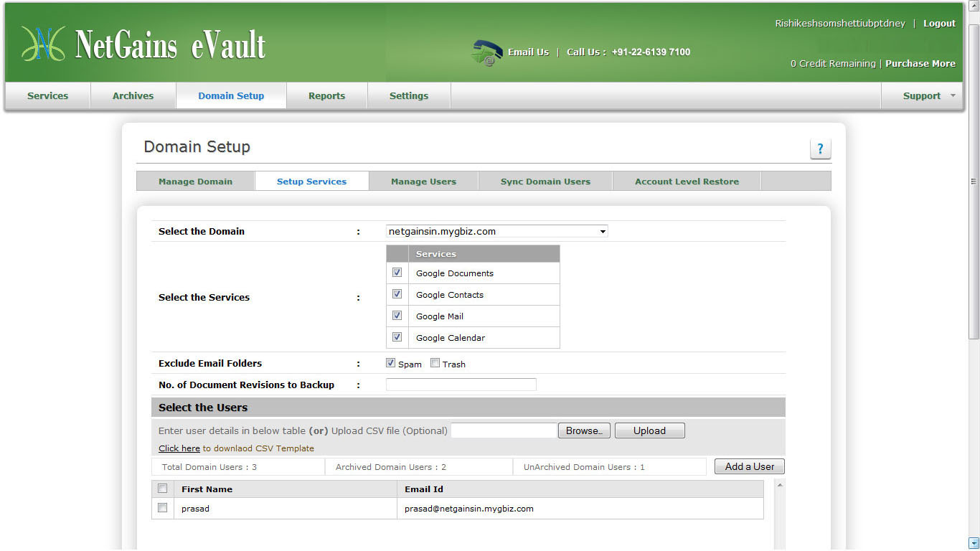Click the phone contact icon in header
The height and width of the screenshot is (551, 980).
(486, 53)
